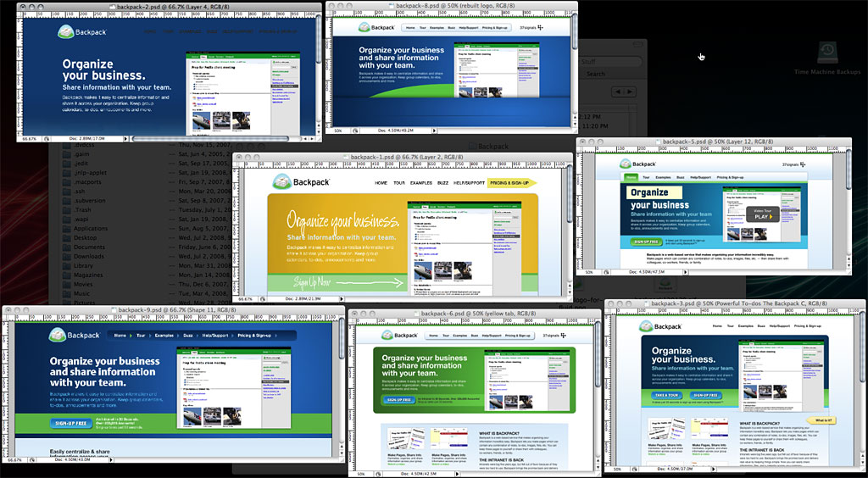Click the Documents folder icon in Finder
Image resolution: width=868 pixels, height=478 pixels.
point(66,247)
